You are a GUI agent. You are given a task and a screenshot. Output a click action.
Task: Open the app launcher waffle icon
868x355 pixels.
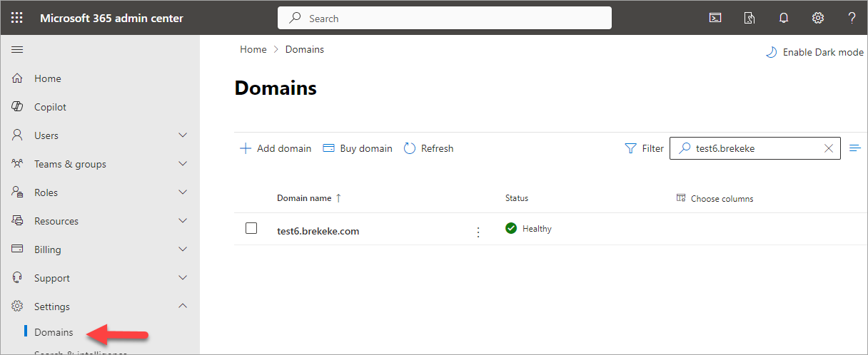click(17, 18)
